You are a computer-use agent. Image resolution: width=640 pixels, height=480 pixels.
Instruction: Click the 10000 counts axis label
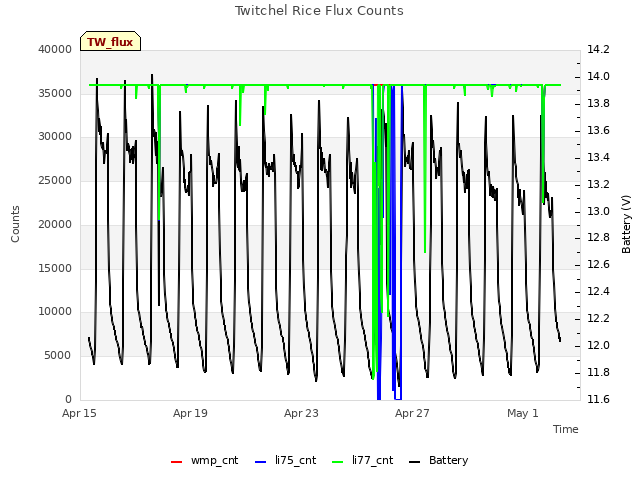point(55,312)
